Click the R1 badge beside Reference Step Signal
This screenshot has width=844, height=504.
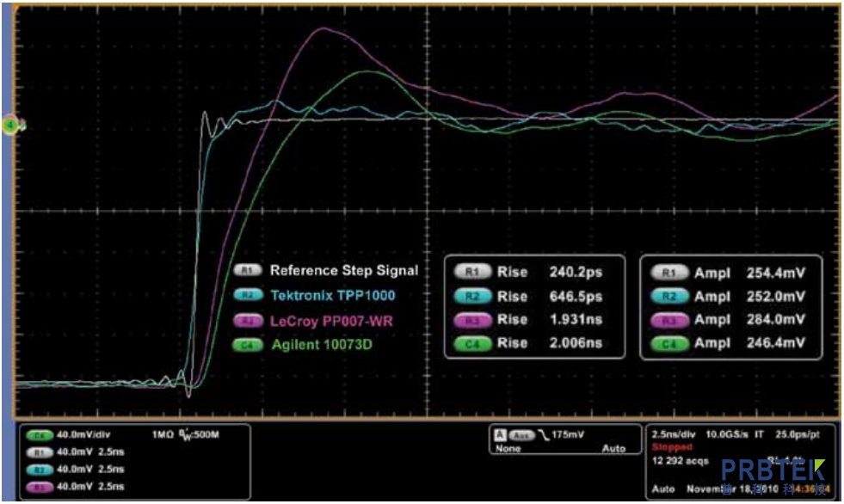coord(248,270)
